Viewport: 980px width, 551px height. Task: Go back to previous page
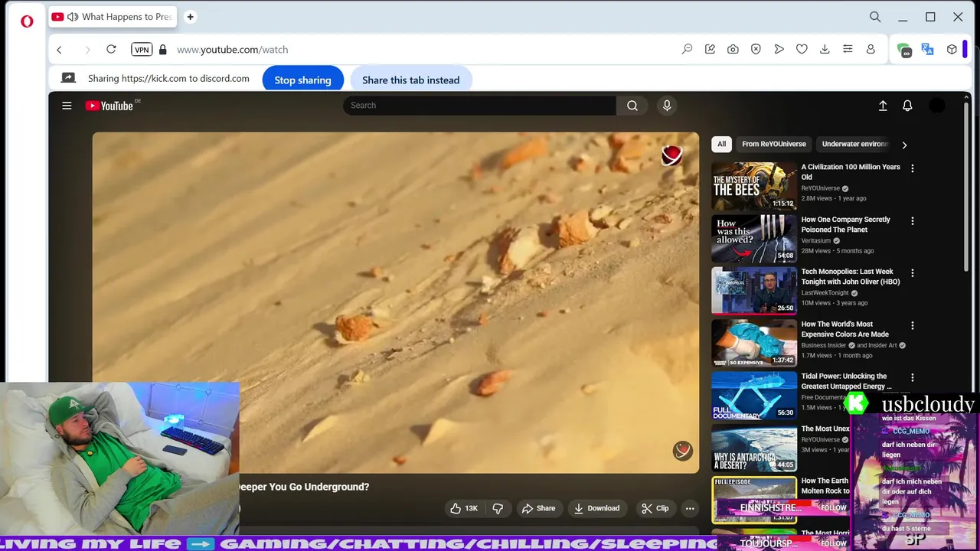(x=59, y=50)
